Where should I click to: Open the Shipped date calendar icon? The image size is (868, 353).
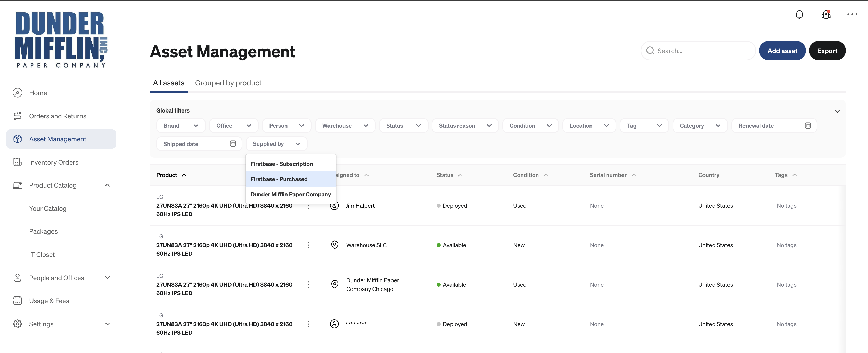pyautogui.click(x=233, y=144)
